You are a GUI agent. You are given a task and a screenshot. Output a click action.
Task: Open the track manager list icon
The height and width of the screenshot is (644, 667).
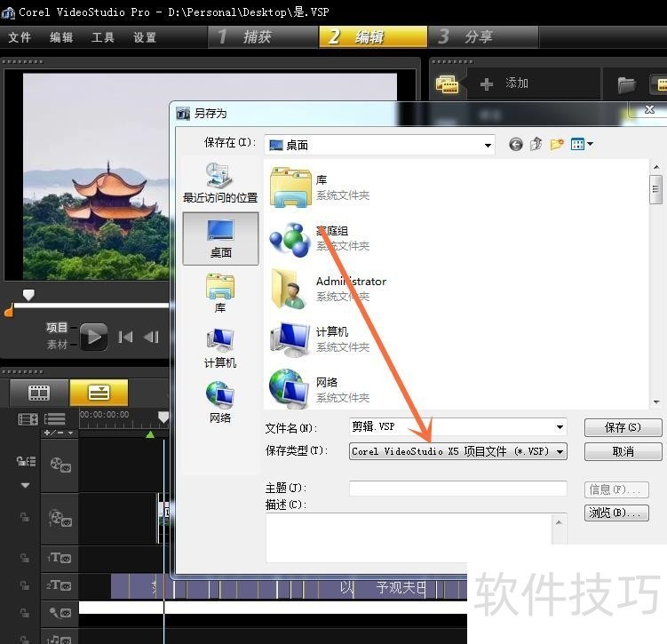55,418
